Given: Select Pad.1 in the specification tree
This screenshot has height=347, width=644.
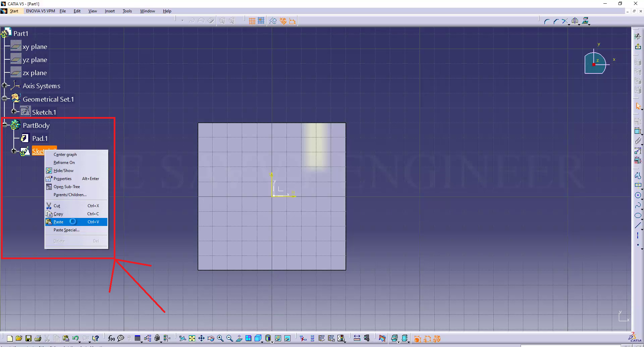Looking at the screenshot, I should (x=40, y=138).
